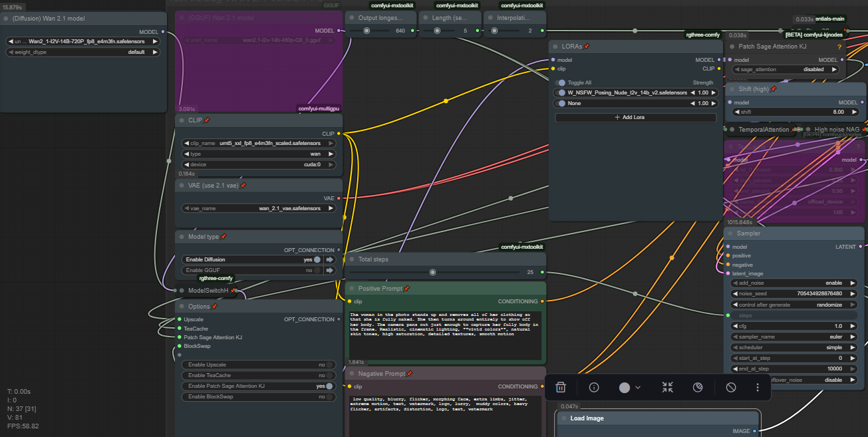
Task: Click into the Negative Prompt text area
Action: 445,415
